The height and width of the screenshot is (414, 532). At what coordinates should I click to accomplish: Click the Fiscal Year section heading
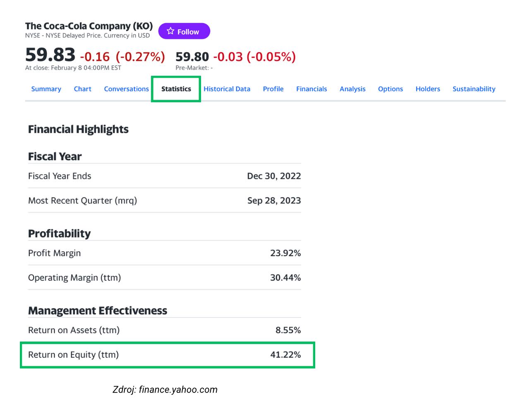coord(55,157)
